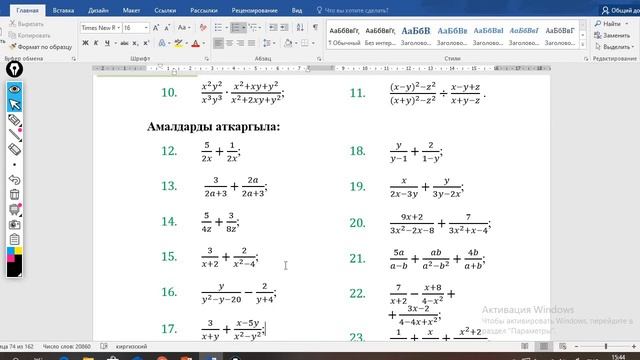
Task: Toggle superscript formatting
Action: [146, 43]
